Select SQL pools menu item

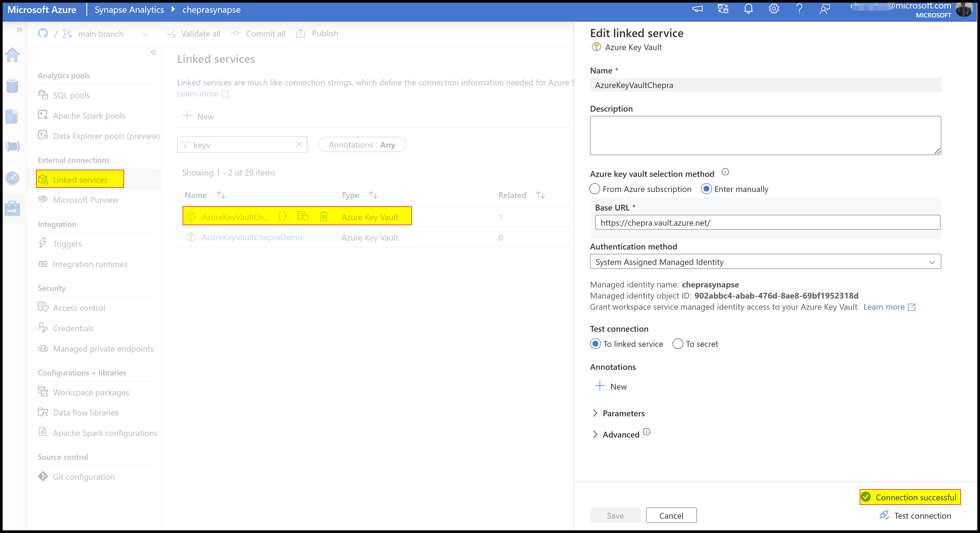pos(64,95)
